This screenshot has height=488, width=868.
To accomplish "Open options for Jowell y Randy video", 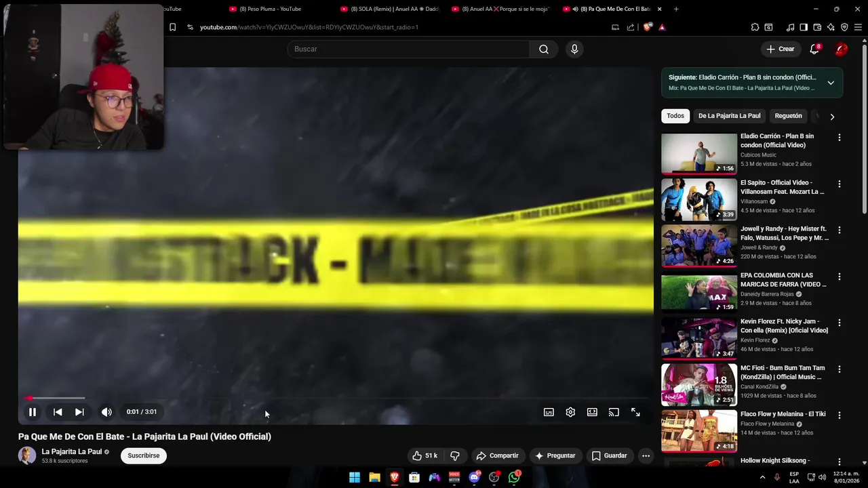I will (x=839, y=230).
